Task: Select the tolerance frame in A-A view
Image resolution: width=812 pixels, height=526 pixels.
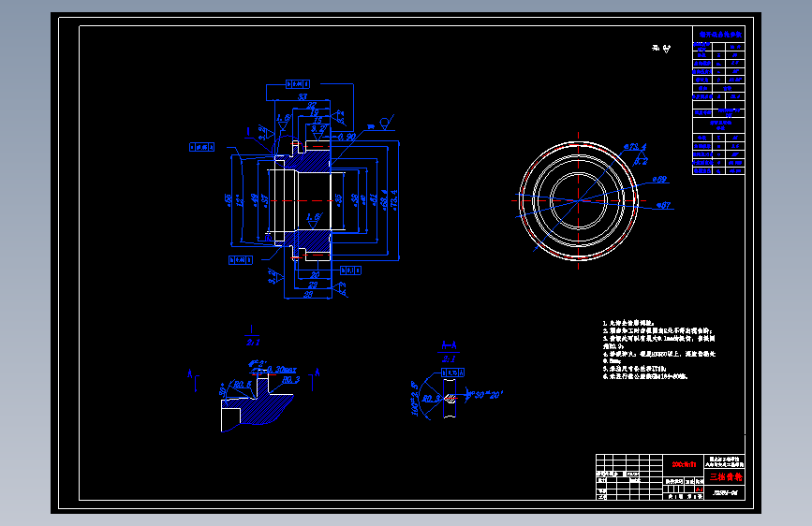Action: pyautogui.click(x=453, y=373)
